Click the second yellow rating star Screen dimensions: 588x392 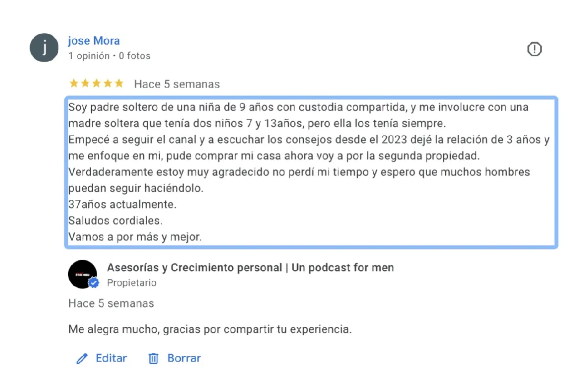tap(85, 83)
